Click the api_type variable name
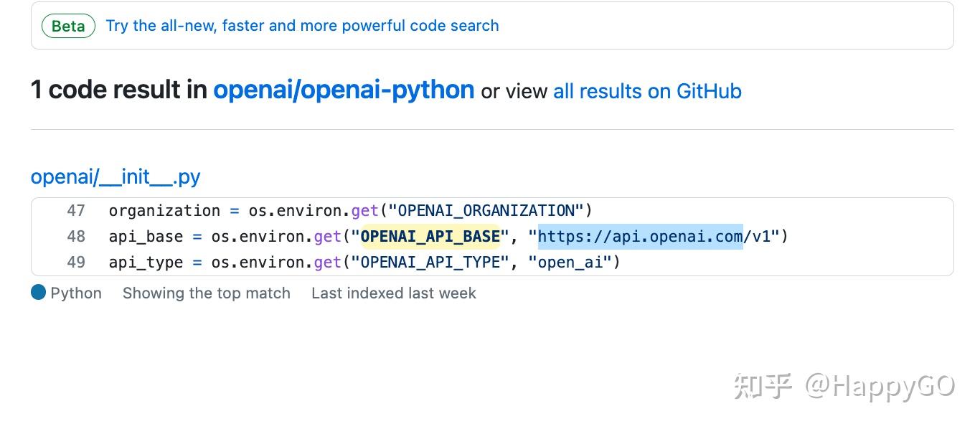This screenshot has height=429, width=980. tap(146, 263)
